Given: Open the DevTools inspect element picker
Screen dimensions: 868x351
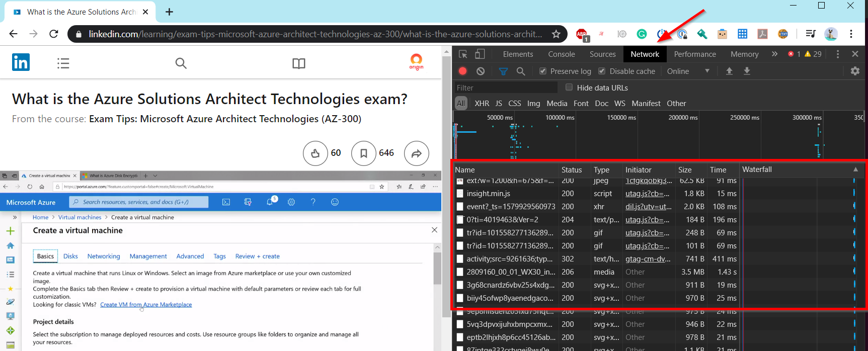Looking at the screenshot, I should (463, 54).
